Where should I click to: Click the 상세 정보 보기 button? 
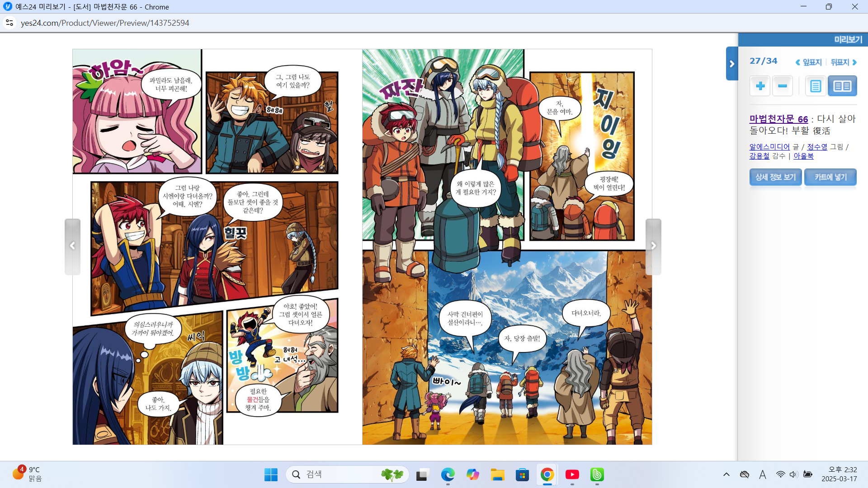coord(775,177)
